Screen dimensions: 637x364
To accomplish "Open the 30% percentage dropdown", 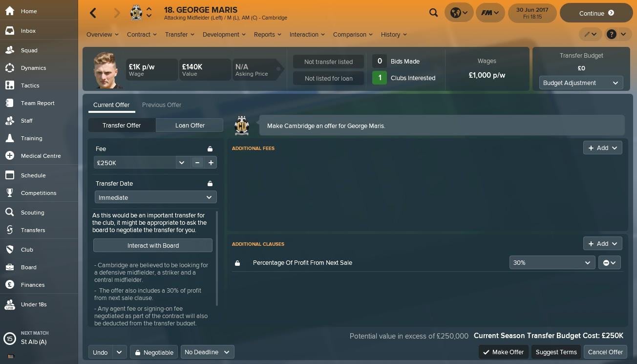I will tap(552, 262).
